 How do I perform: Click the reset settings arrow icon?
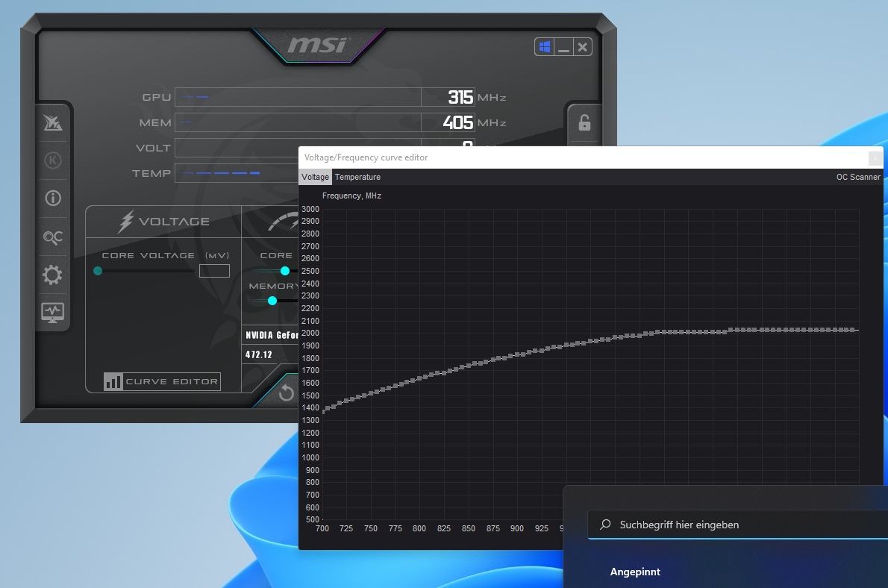tap(287, 392)
